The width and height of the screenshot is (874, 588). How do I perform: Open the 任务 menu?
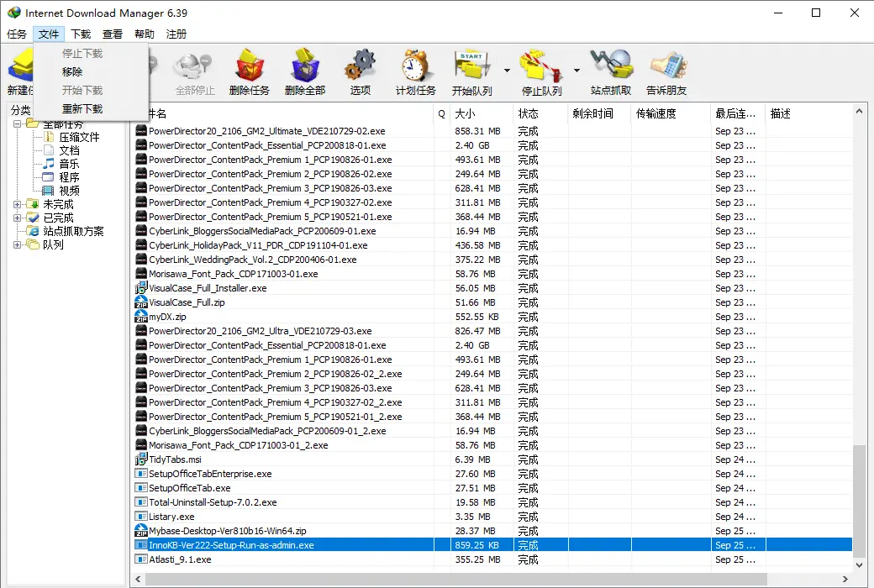click(x=17, y=34)
